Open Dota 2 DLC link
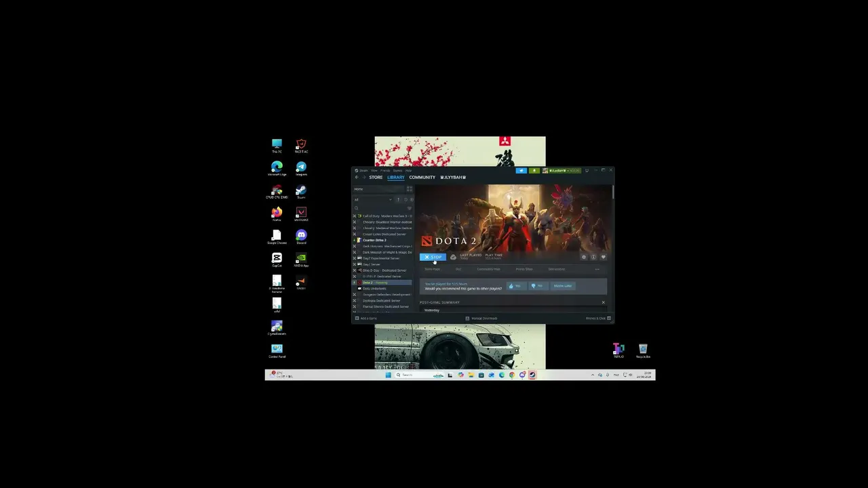This screenshot has height=488, width=868. (458, 269)
